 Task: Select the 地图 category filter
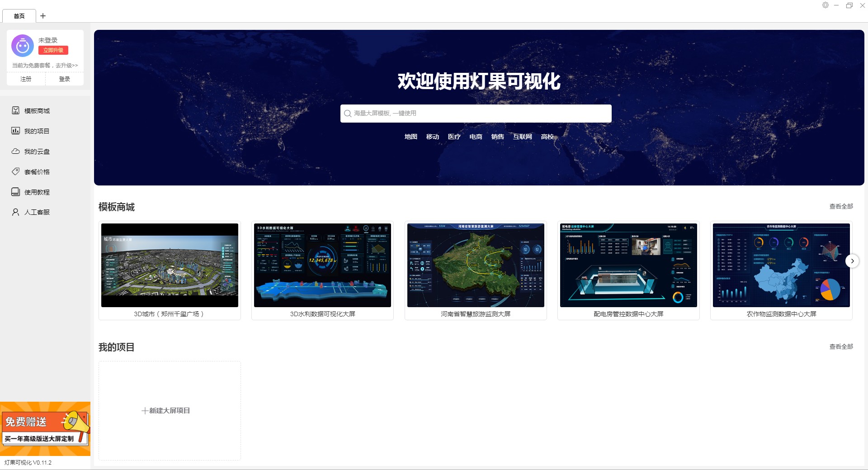pyautogui.click(x=410, y=137)
